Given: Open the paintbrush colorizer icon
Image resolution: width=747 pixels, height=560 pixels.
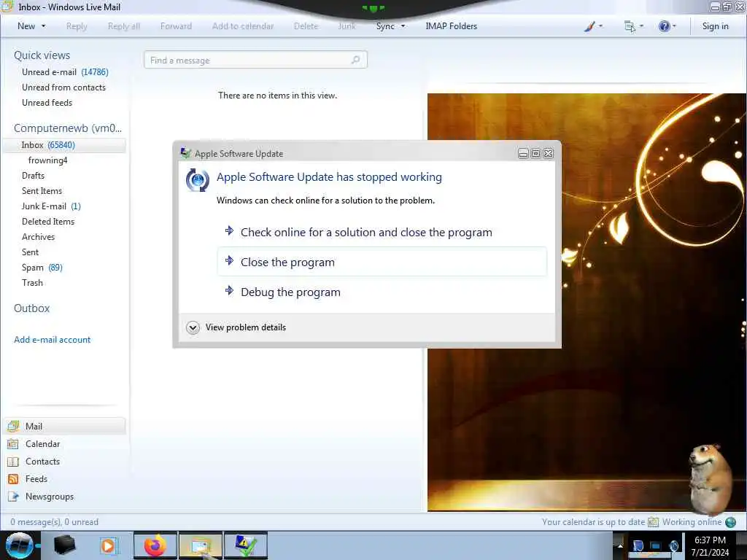Looking at the screenshot, I should pos(589,26).
